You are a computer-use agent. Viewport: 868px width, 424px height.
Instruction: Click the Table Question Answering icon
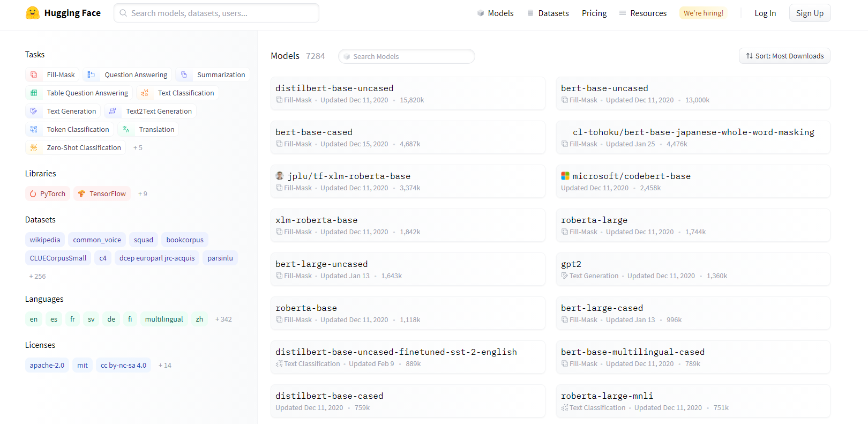point(34,93)
